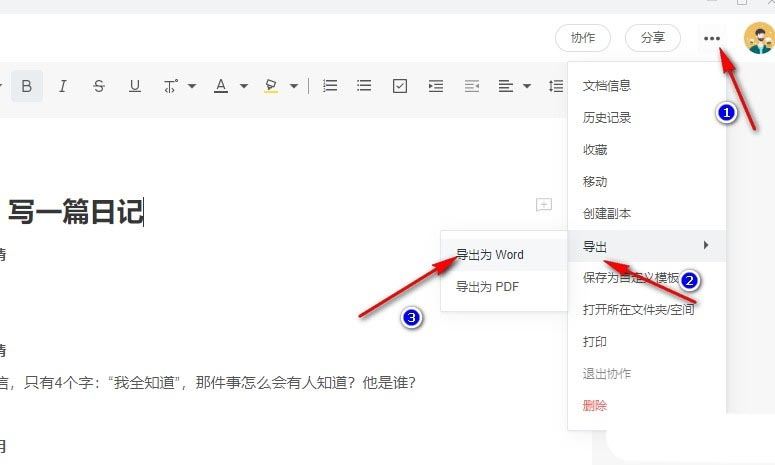775x465 pixels.
Task: Open the user avatar profile
Action: coord(759,38)
